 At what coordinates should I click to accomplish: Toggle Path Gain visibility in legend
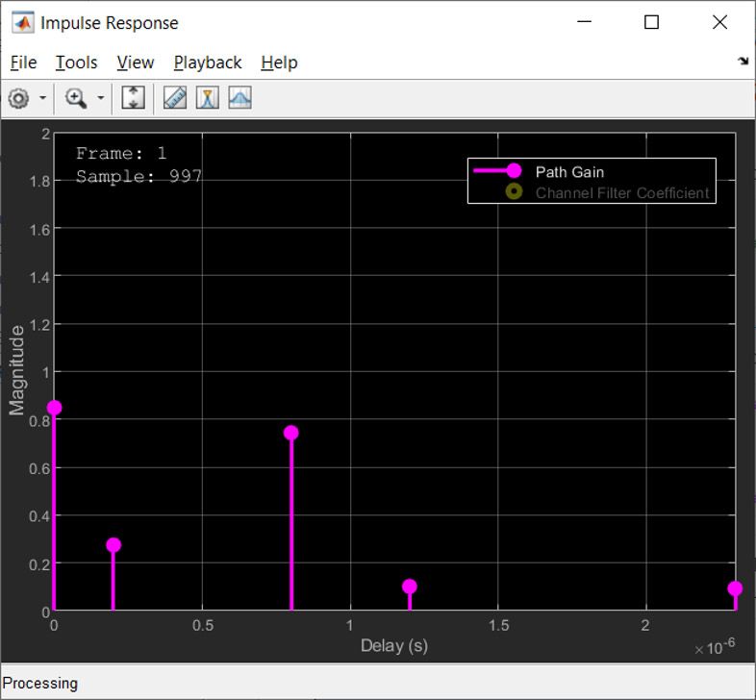(x=568, y=172)
